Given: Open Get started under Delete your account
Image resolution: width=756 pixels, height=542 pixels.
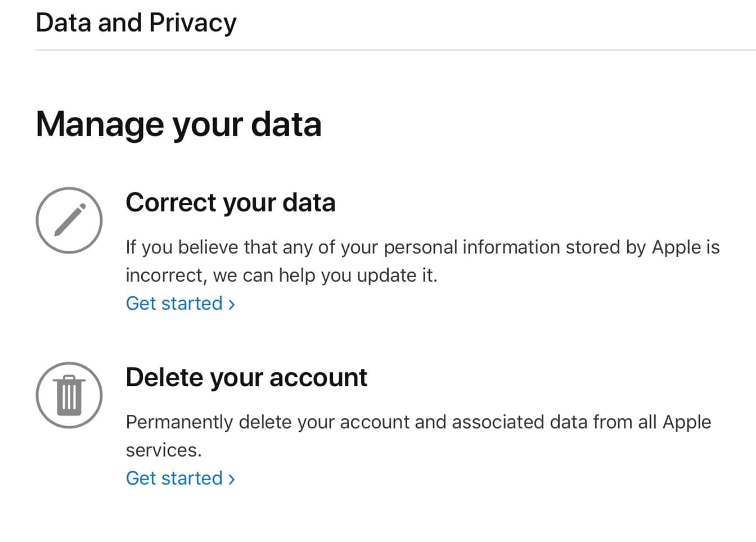Looking at the screenshot, I should (181, 478).
